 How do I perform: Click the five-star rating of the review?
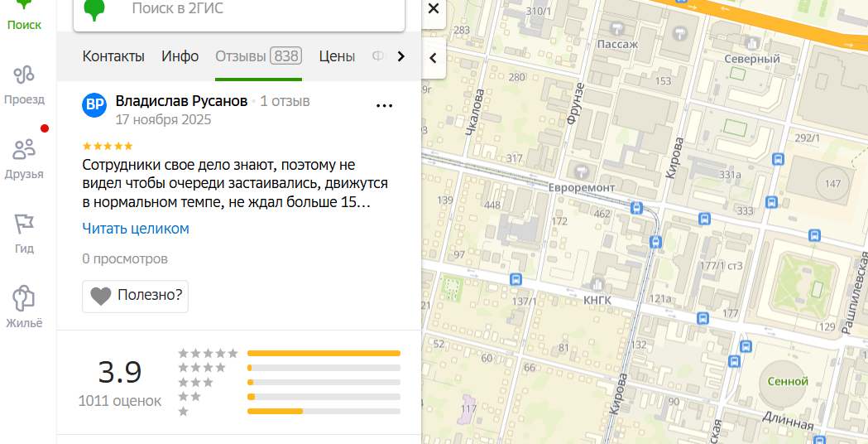(108, 147)
